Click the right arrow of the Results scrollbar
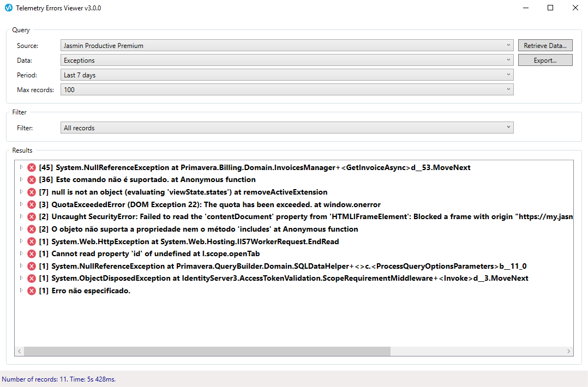 pos(568,351)
